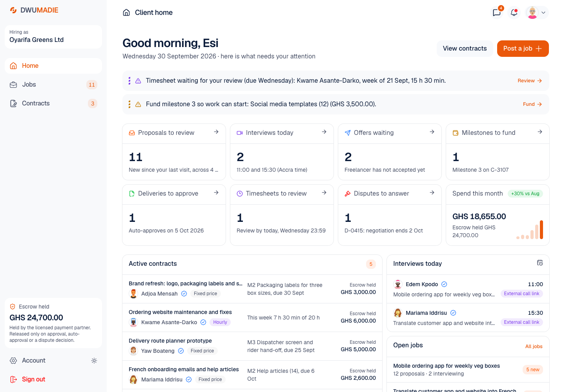Image resolution: width=565 pixels, height=392 pixels.
Task: Click the Dwumadie logo
Action: [x=34, y=10]
